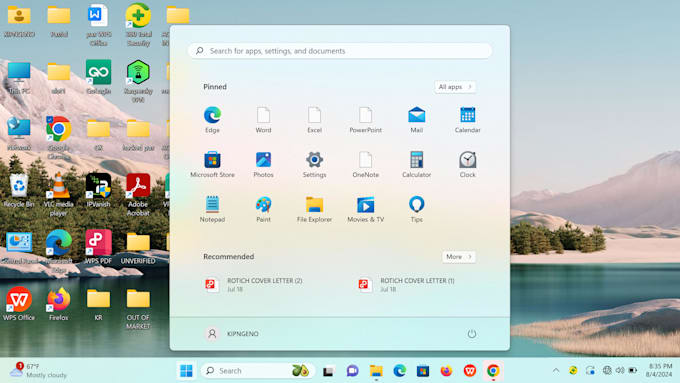This screenshot has height=383, width=680.
Task: Select the WPS PDF desktop shortcut
Action: pyautogui.click(x=98, y=247)
